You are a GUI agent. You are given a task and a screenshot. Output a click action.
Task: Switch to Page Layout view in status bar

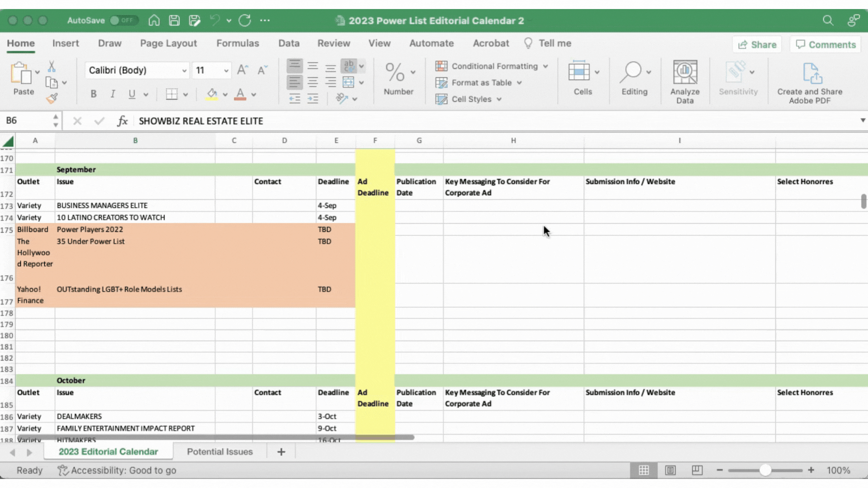coord(670,470)
